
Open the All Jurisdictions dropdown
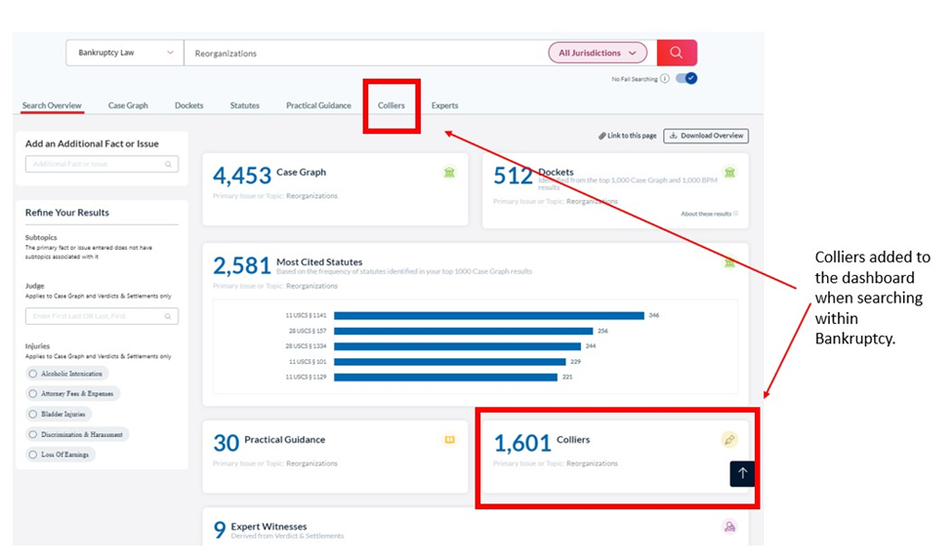click(598, 53)
